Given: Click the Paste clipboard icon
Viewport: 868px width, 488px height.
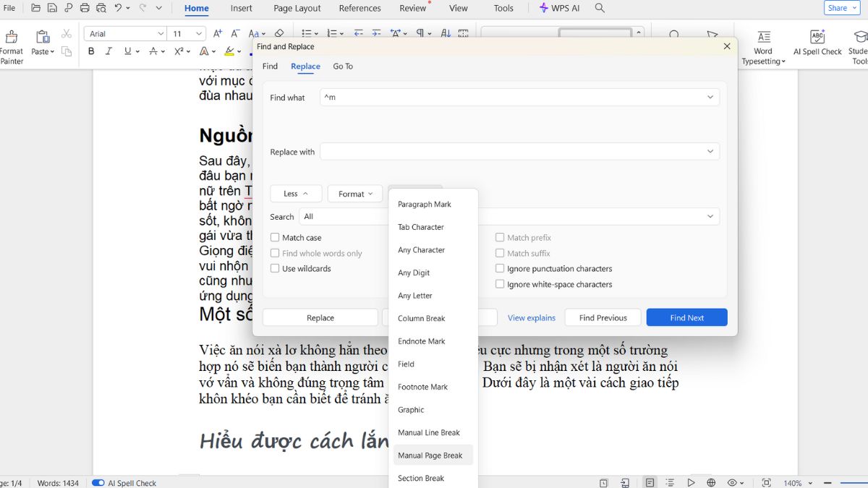Looking at the screenshot, I should point(42,36).
